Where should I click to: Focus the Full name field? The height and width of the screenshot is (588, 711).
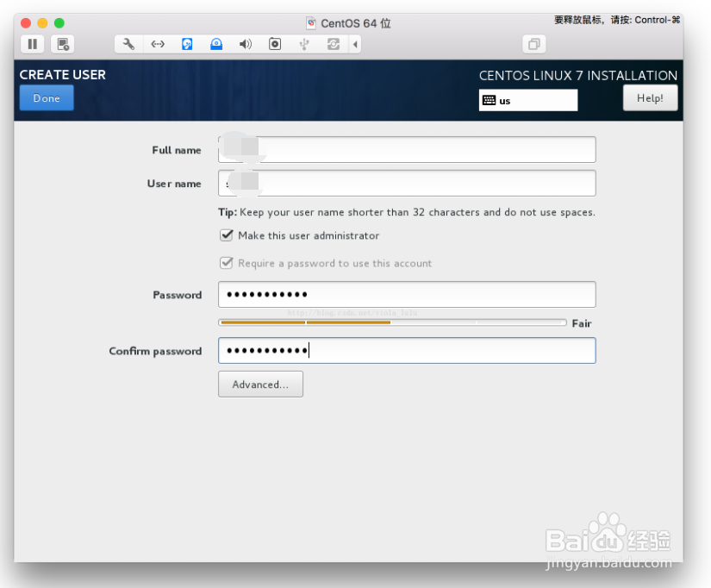point(407,149)
